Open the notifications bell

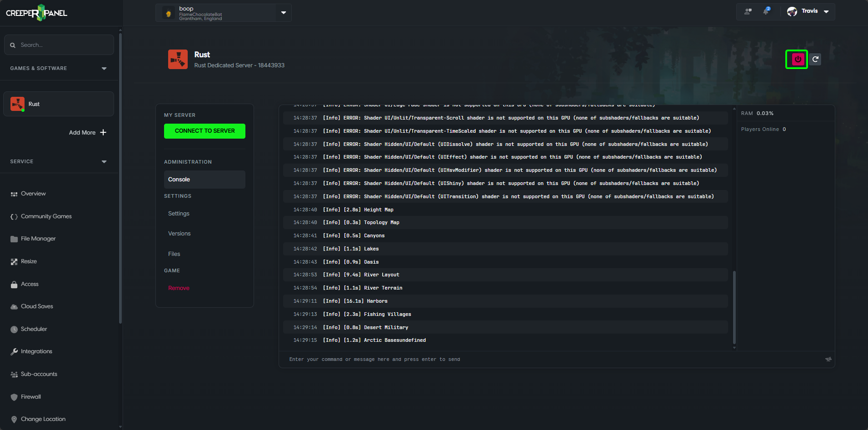click(x=766, y=11)
